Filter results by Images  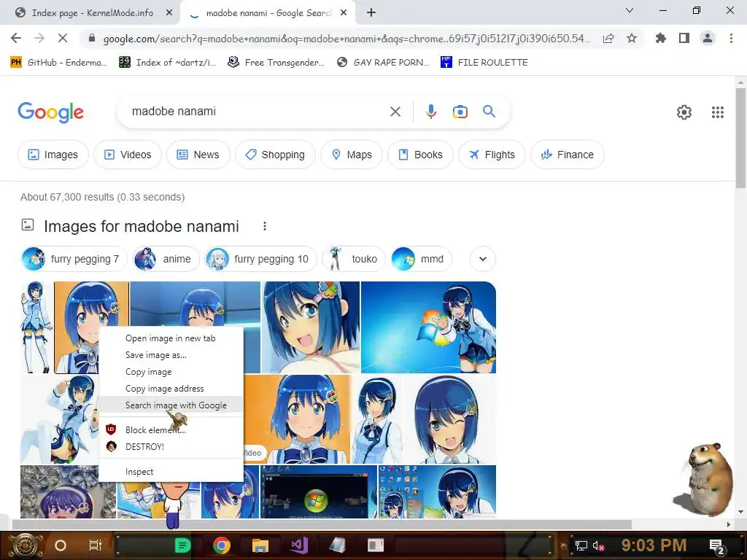coord(53,155)
